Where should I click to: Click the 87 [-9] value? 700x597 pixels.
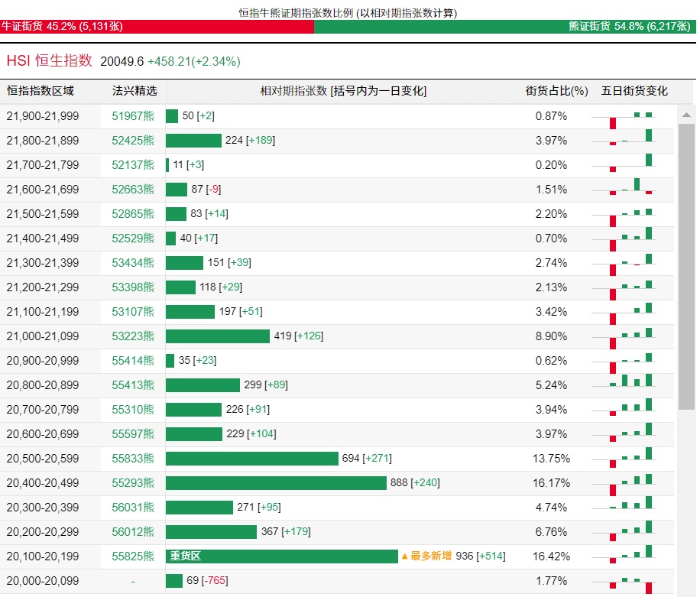pos(206,189)
